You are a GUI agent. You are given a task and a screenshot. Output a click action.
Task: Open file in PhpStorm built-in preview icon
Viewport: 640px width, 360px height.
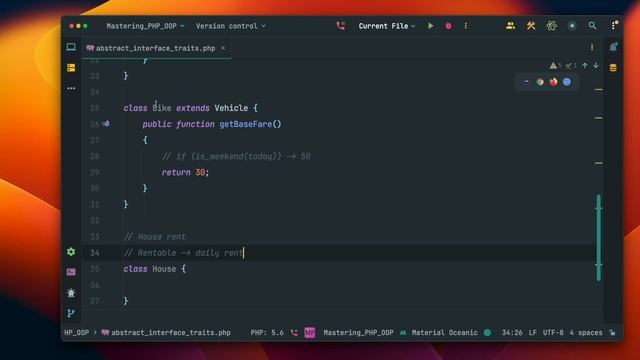coord(527,82)
